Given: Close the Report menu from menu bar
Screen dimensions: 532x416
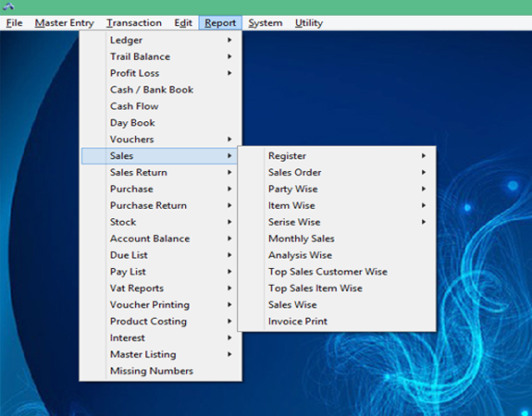Looking at the screenshot, I should (x=220, y=23).
